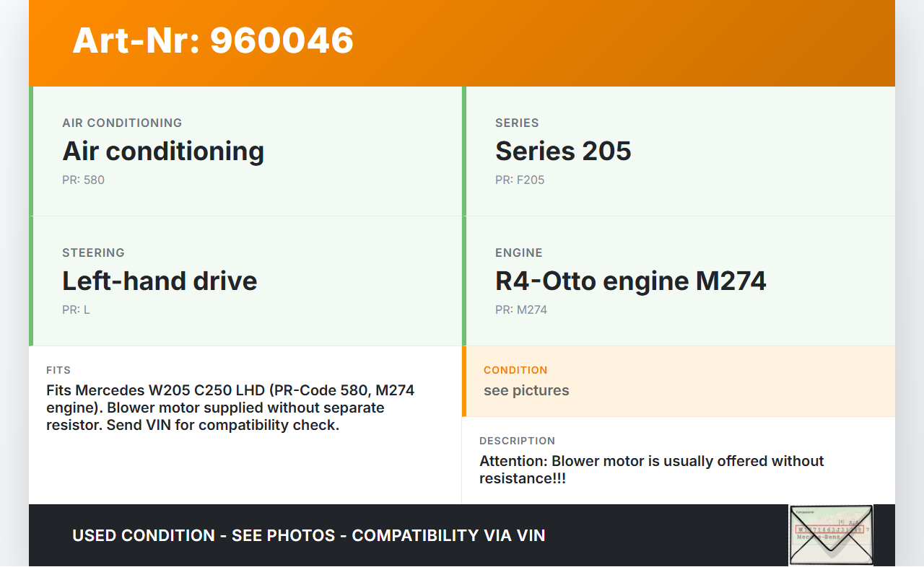Click the "PR: M274" code under engine
The image size is (924, 567).
(521, 309)
